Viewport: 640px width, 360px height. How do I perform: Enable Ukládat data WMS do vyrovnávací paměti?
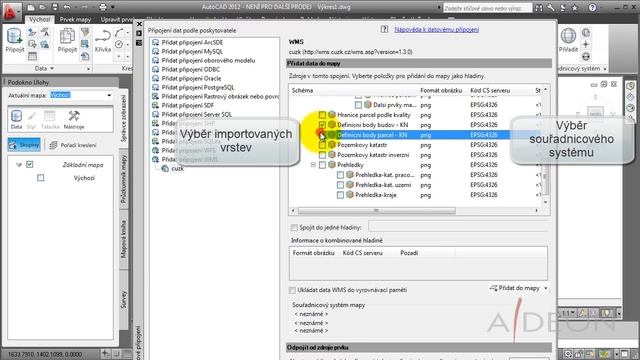pos(292,290)
